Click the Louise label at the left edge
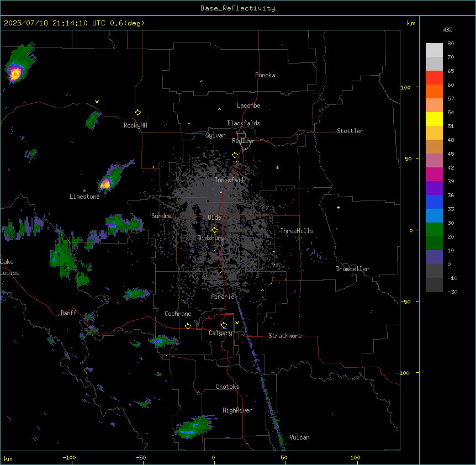This screenshot has height=465, width=476. [x=10, y=273]
